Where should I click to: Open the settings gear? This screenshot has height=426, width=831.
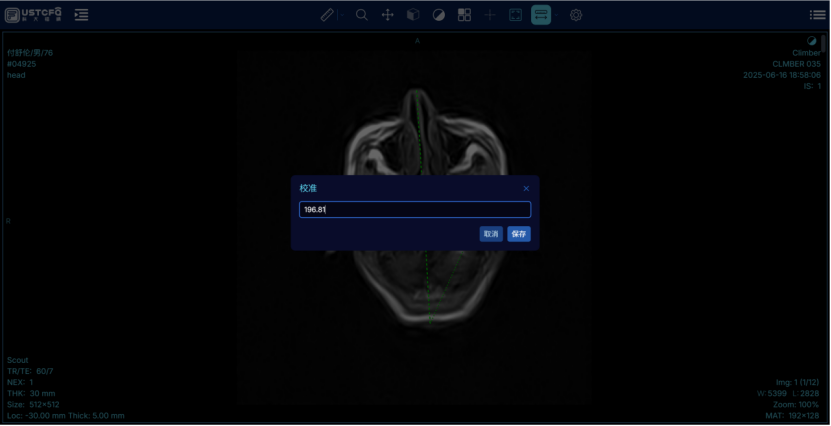click(576, 15)
